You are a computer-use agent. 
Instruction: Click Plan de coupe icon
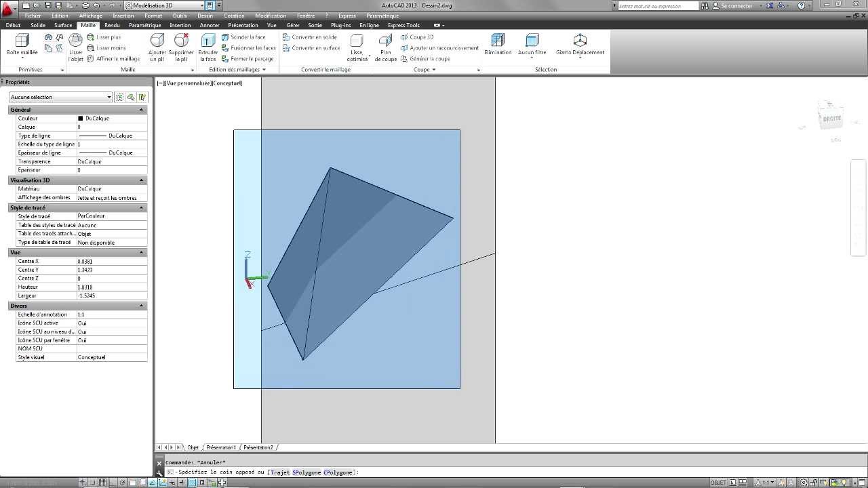coord(386,47)
